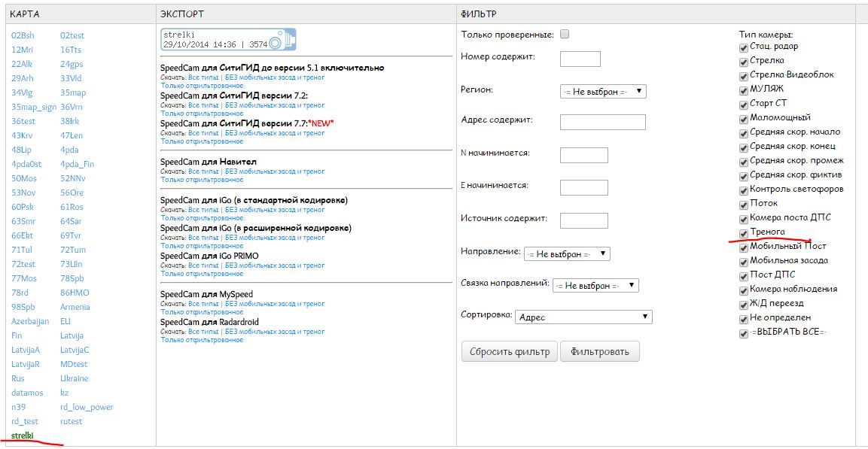Image resolution: width=868 pixels, height=449 pixels.
Task: Toggle the 'Только проверенные' checkbox
Action: pos(565,34)
